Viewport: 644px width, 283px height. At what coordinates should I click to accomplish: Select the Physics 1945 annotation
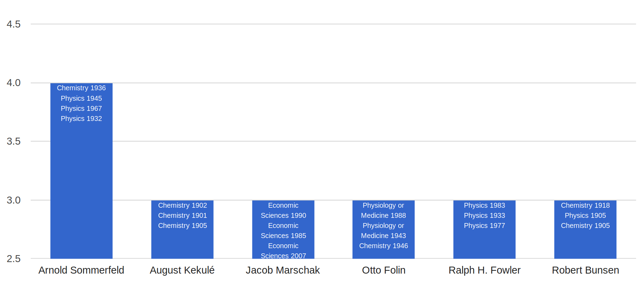[x=81, y=98]
